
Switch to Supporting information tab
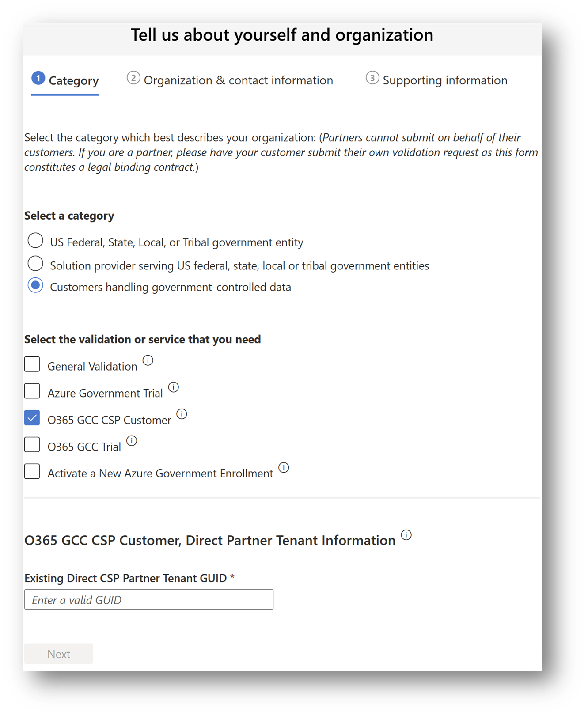pos(444,80)
